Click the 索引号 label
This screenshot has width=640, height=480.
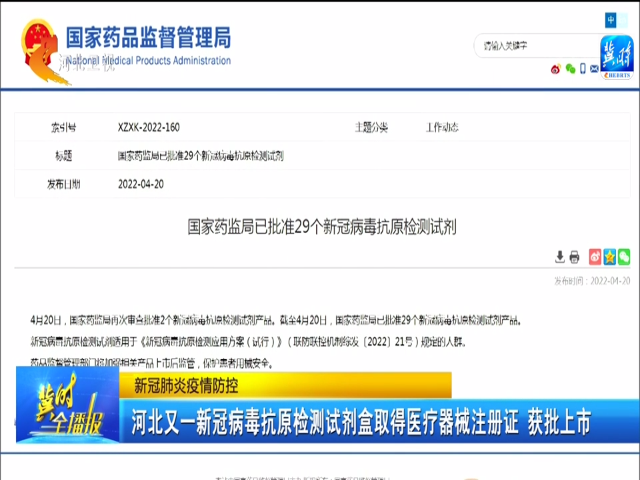tap(63, 127)
